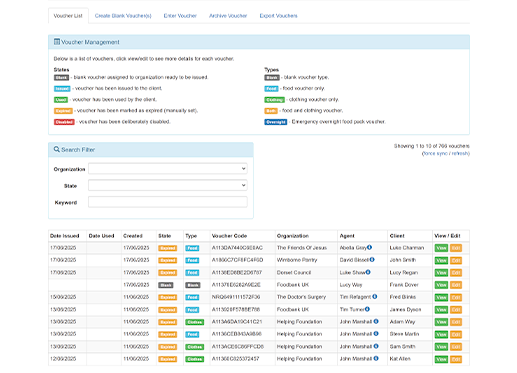
Task: Open agent info icon in Sam Smith row
Action: (376, 346)
